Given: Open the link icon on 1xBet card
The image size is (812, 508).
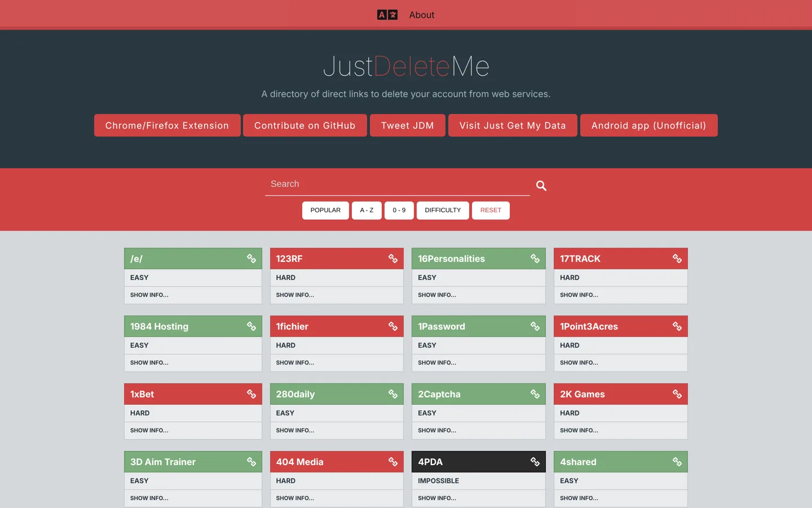Looking at the screenshot, I should coord(251,394).
